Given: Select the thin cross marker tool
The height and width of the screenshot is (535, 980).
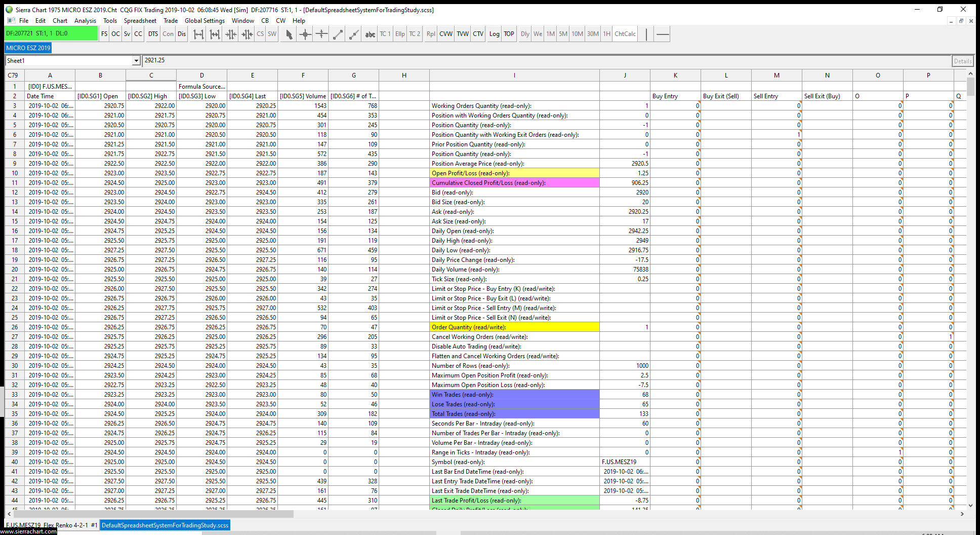Looking at the screenshot, I should tap(321, 34).
